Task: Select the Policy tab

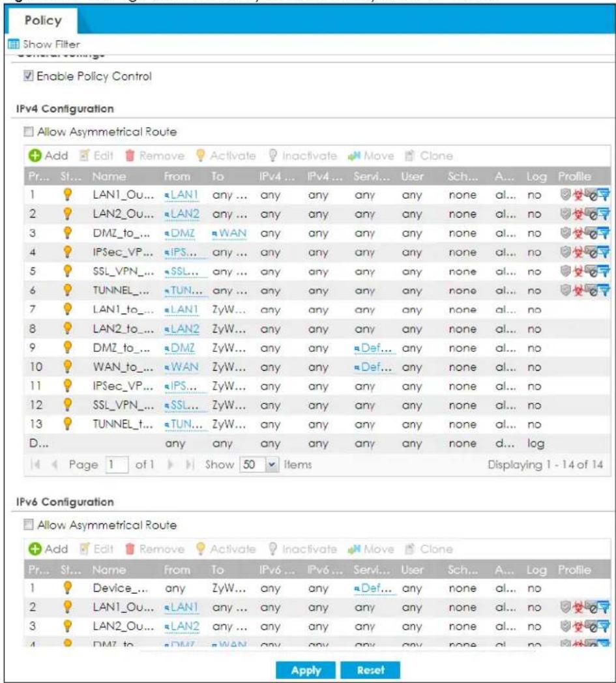Action: pyautogui.click(x=43, y=20)
